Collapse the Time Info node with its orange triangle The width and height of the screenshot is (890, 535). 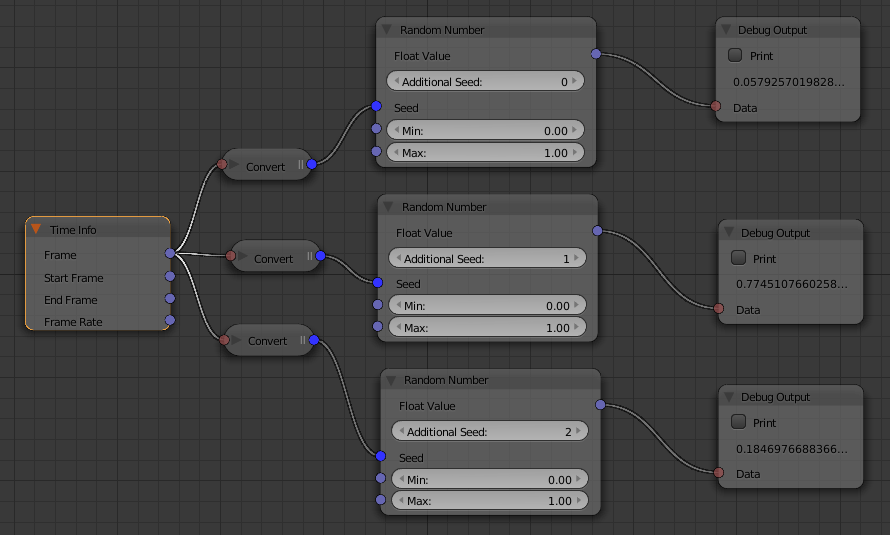click(x=36, y=229)
